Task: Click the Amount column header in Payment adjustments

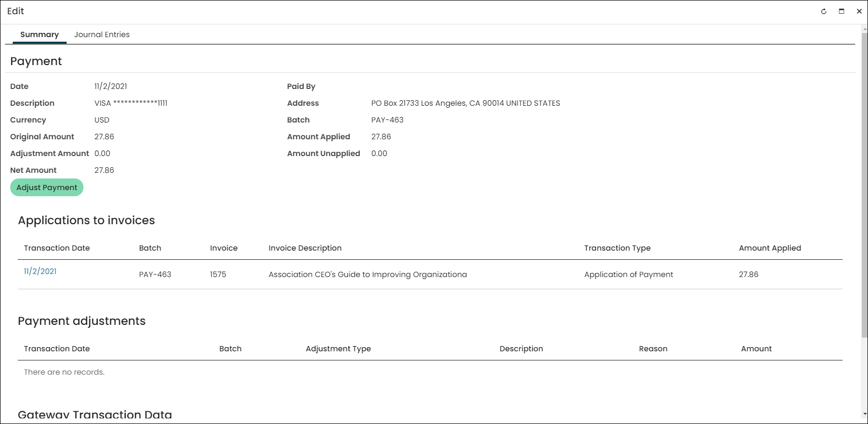Action: coord(756,349)
